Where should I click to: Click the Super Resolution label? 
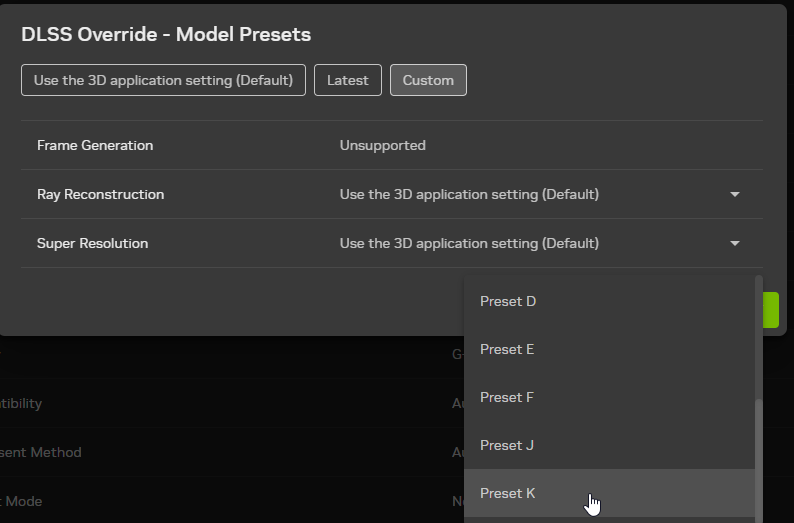[x=93, y=244]
